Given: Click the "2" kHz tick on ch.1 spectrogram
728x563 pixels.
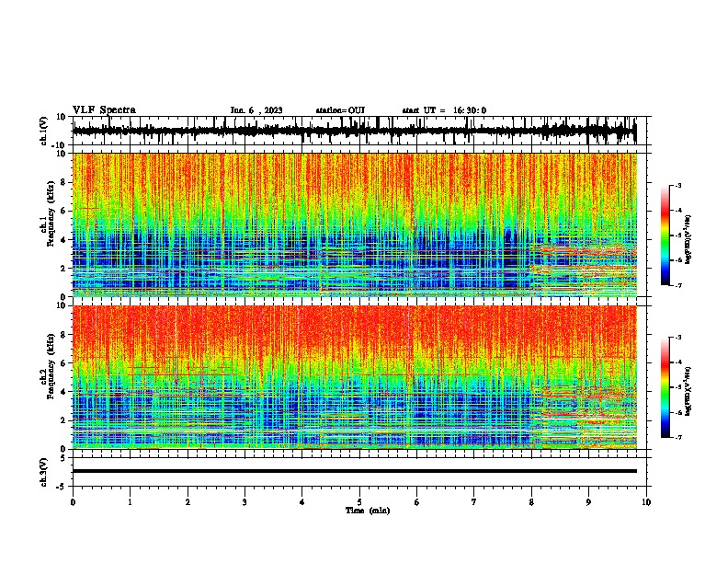Looking at the screenshot, I should tap(63, 268).
